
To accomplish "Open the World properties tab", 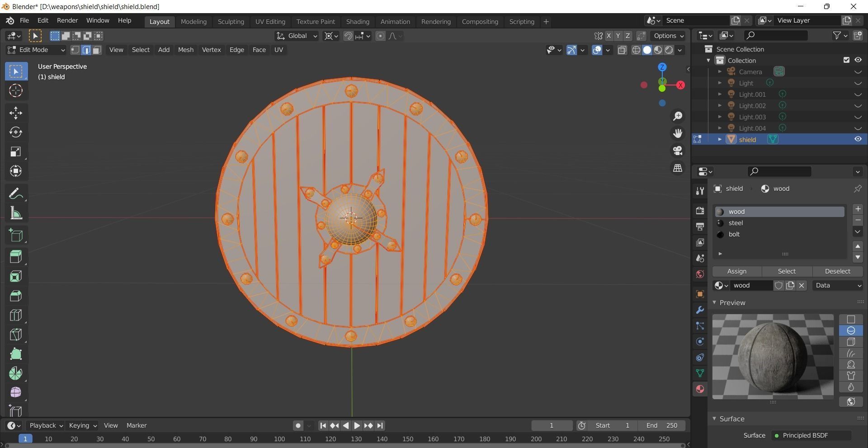I will click(x=700, y=274).
